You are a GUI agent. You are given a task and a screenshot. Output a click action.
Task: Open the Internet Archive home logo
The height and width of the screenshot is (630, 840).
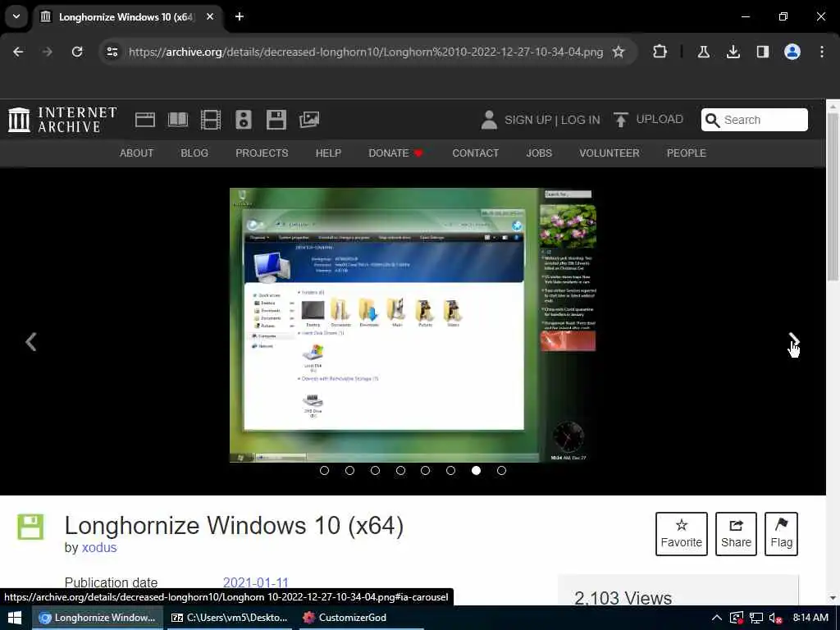[x=62, y=120]
